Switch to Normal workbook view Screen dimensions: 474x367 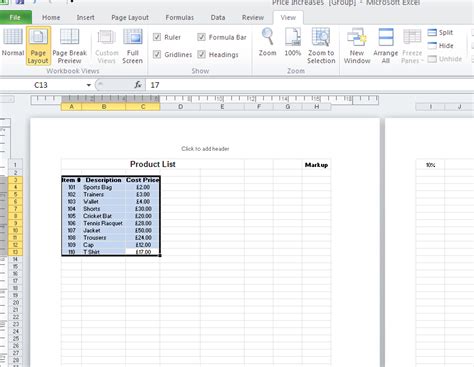(x=13, y=42)
